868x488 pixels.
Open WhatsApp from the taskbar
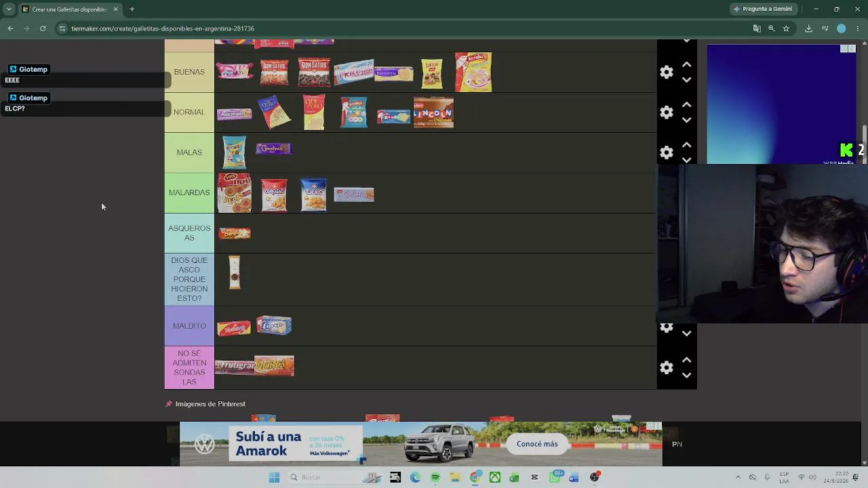[x=555, y=477]
